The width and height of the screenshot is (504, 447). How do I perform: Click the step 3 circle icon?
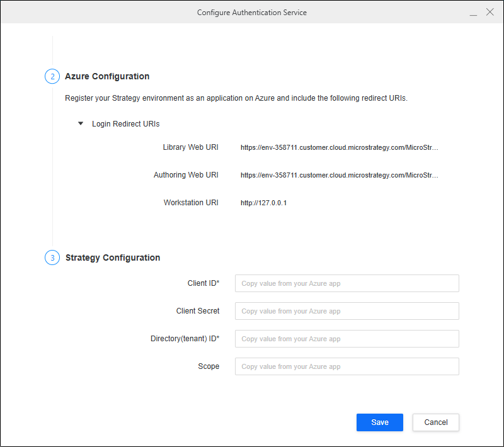click(52, 257)
